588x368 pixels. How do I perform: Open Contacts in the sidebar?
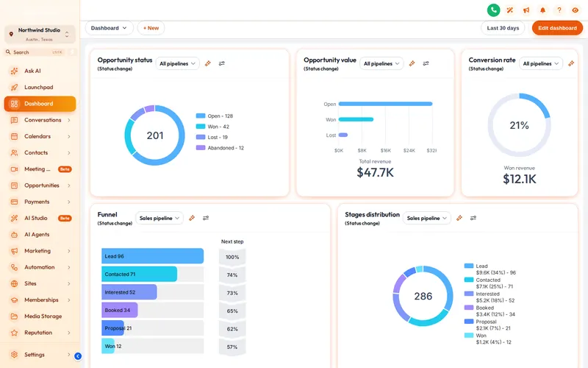coord(40,153)
